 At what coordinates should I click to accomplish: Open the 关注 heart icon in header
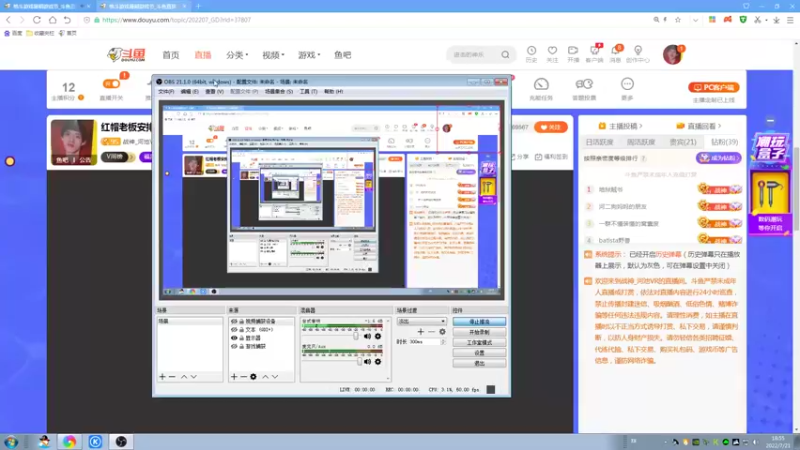pos(552,51)
